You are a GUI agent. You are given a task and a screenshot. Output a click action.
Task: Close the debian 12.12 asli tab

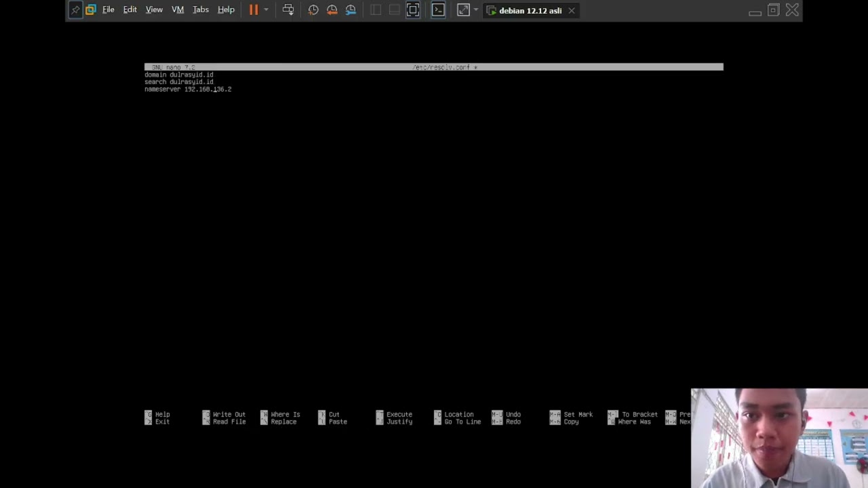572,10
